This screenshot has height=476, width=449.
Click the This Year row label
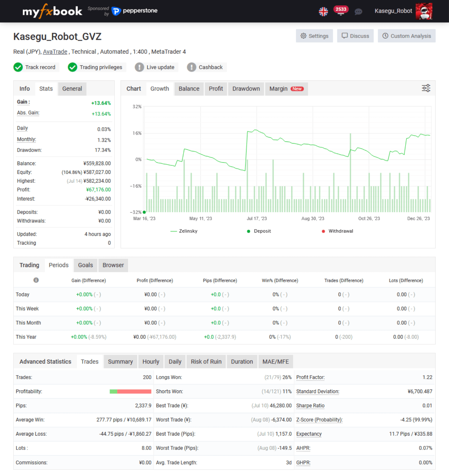click(x=26, y=337)
